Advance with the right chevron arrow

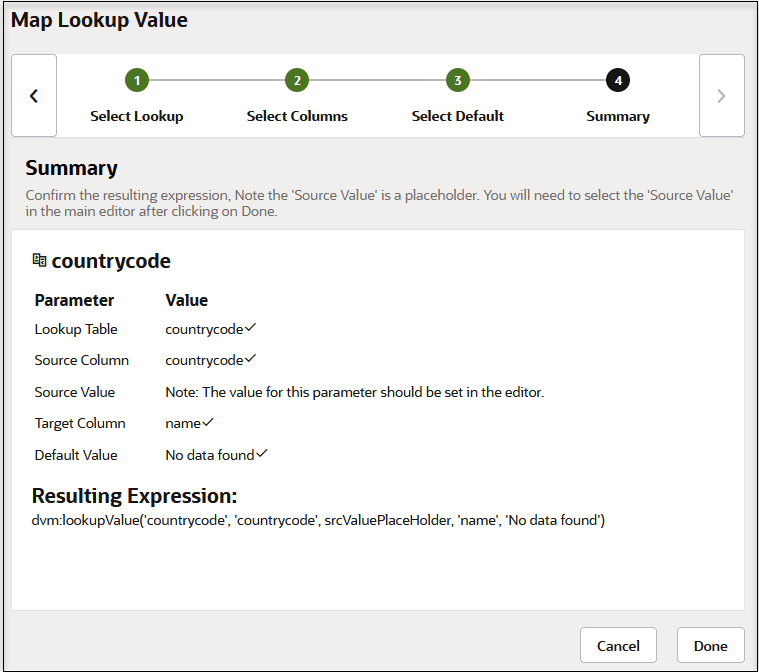721,95
